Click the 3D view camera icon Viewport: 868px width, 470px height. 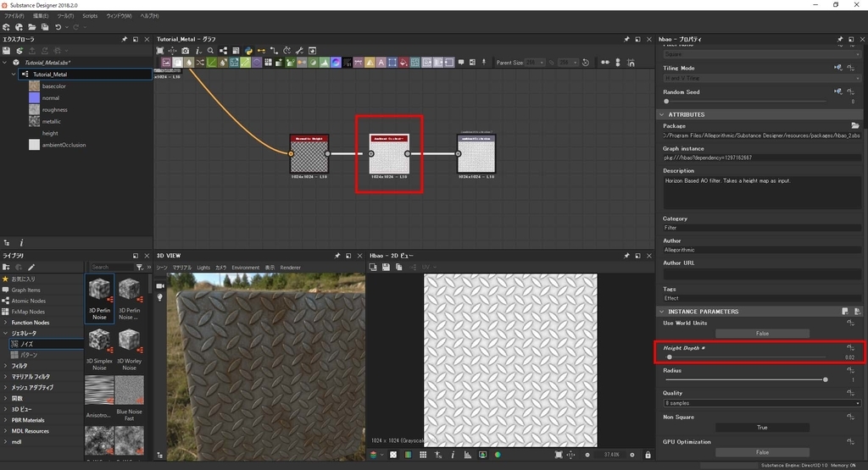[160, 286]
